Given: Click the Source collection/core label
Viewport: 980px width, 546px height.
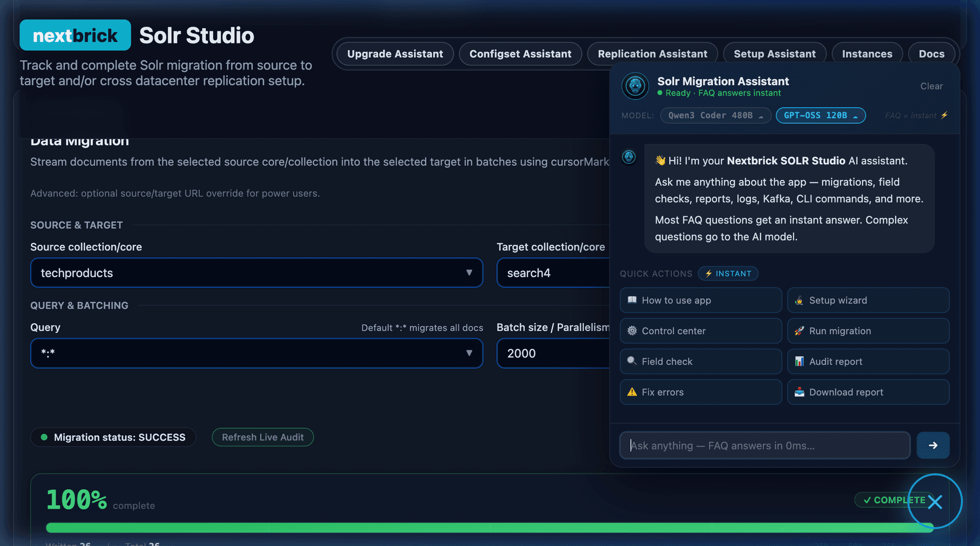Looking at the screenshot, I should 86,247.
